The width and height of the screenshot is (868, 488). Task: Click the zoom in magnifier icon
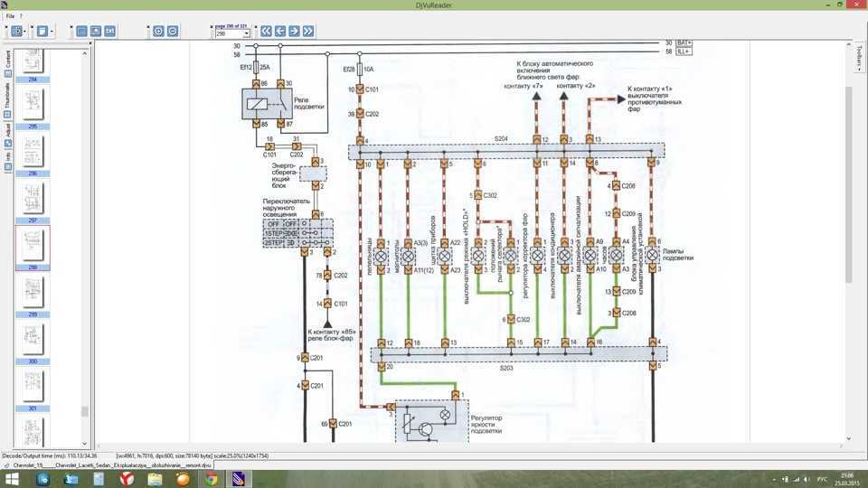[158, 31]
